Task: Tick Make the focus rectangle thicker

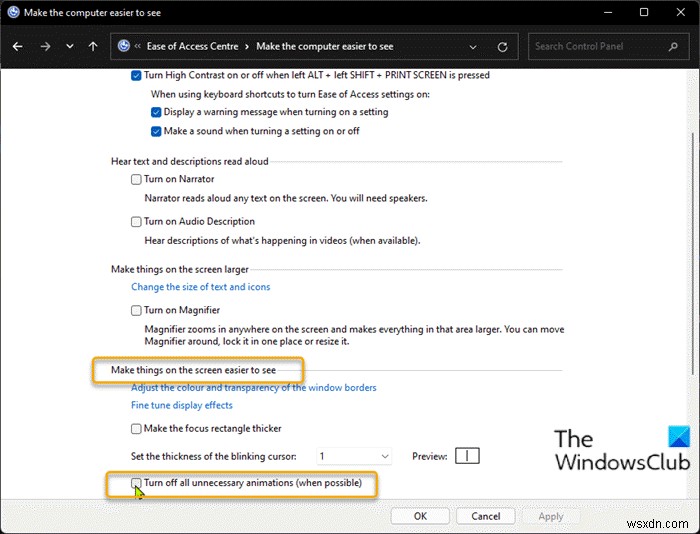Action: [136, 429]
